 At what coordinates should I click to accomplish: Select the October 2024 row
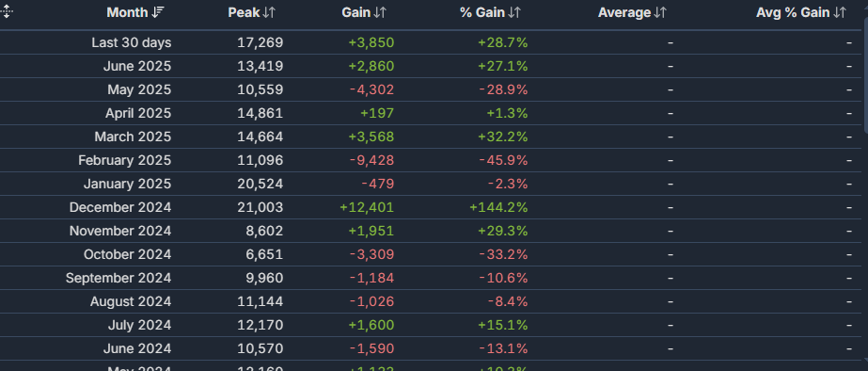[x=432, y=254]
